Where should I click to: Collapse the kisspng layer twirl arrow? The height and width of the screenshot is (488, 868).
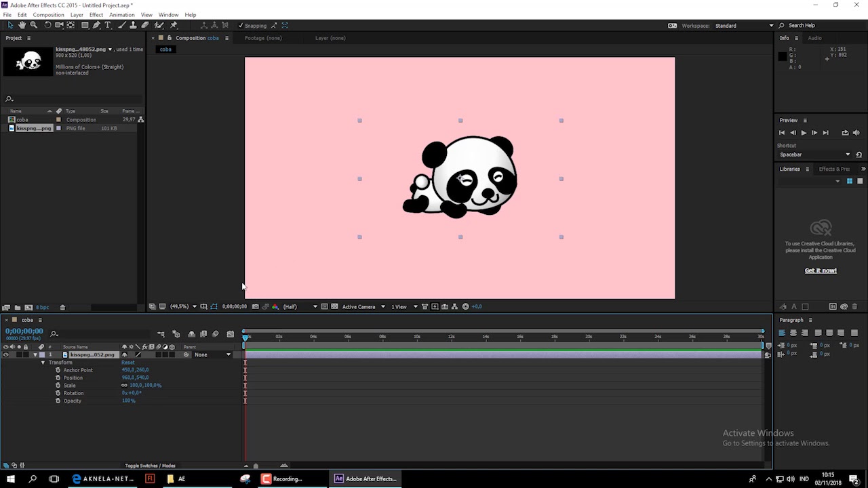(35, 354)
